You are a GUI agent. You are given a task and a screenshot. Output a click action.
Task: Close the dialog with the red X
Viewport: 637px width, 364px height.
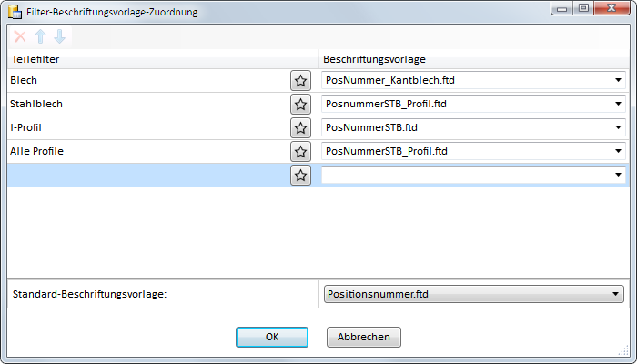(612, 8)
